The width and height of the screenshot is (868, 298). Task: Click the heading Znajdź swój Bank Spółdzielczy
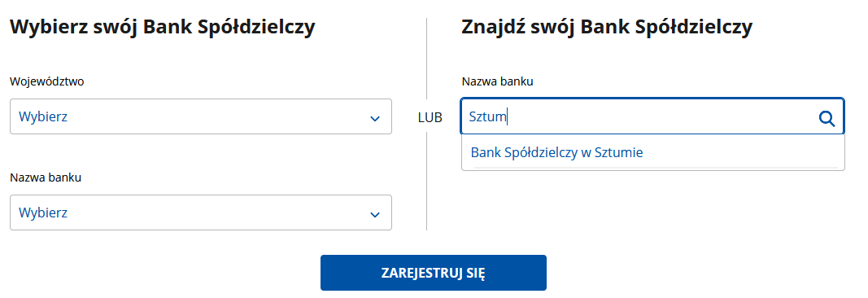607,27
